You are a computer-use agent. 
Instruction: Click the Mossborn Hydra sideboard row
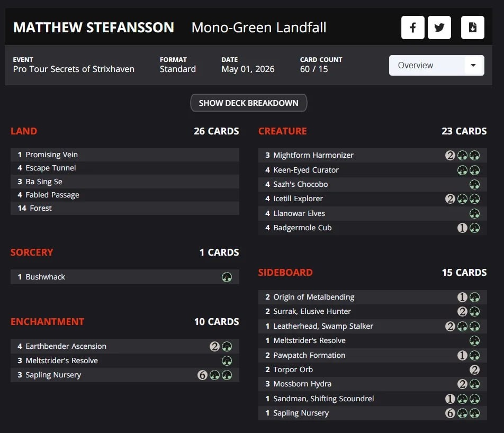[x=373, y=384]
